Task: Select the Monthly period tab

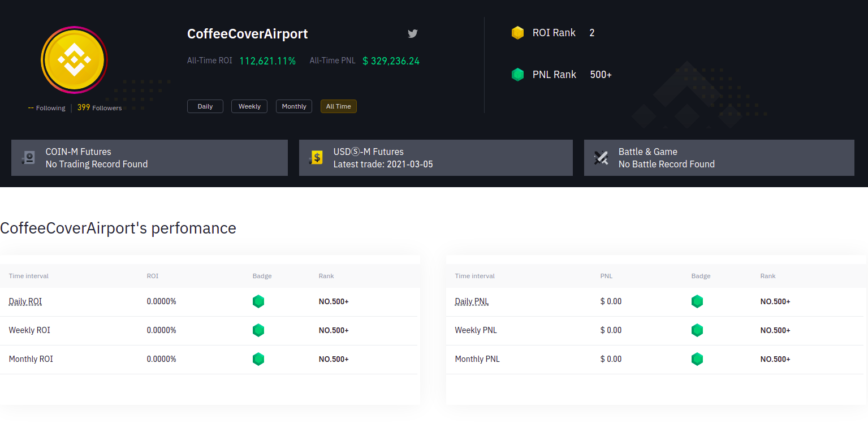Action: click(x=294, y=106)
